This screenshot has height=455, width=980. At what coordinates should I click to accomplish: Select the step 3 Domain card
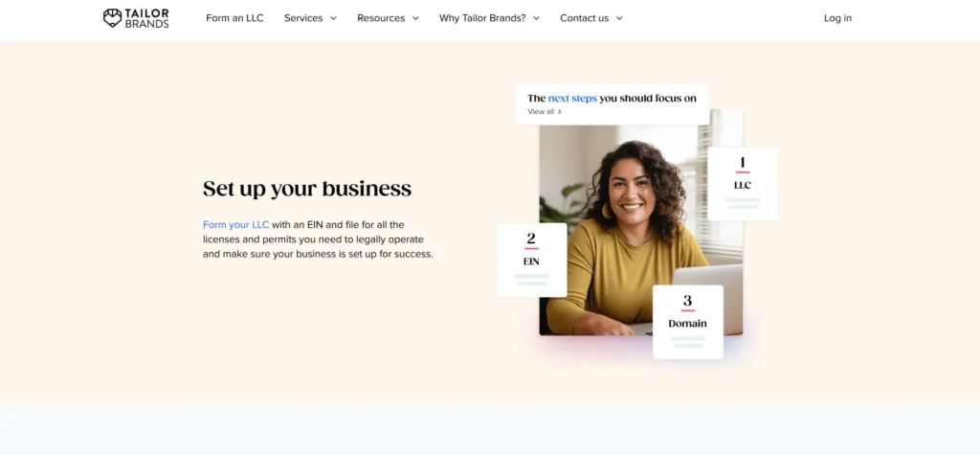coord(687,322)
